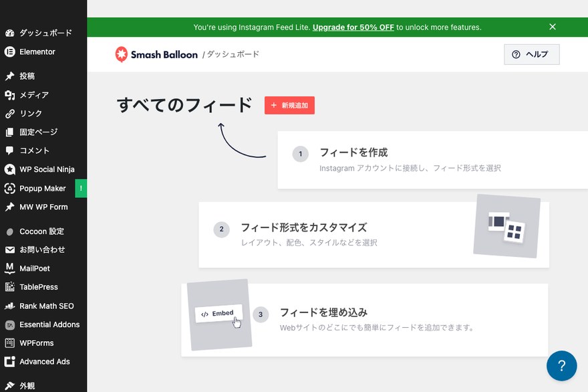Click the WP Social Ninja star icon
This screenshot has height=392, width=588.
tap(10, 170)
